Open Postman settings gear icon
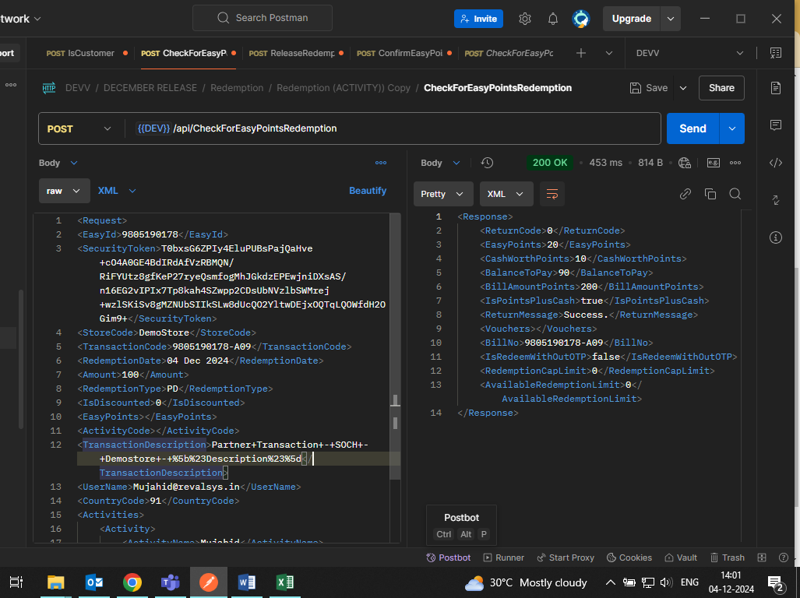 (x=525, y=19)
